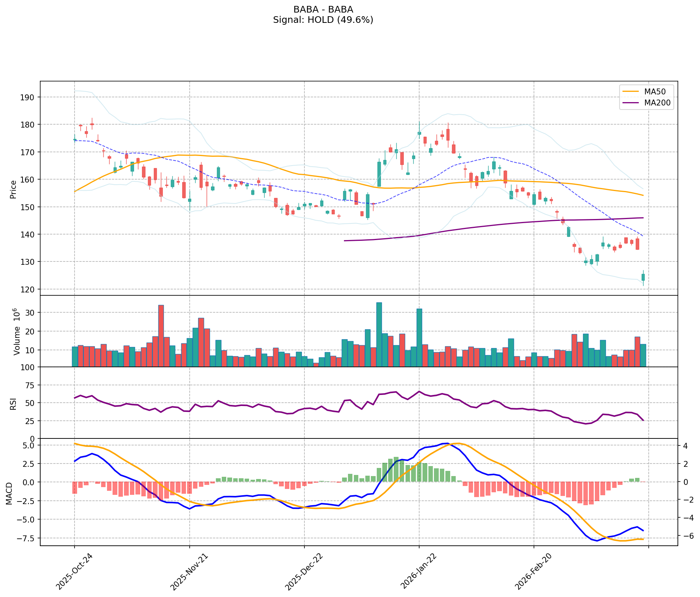Click the Price y-axis label

coord(13,189)
